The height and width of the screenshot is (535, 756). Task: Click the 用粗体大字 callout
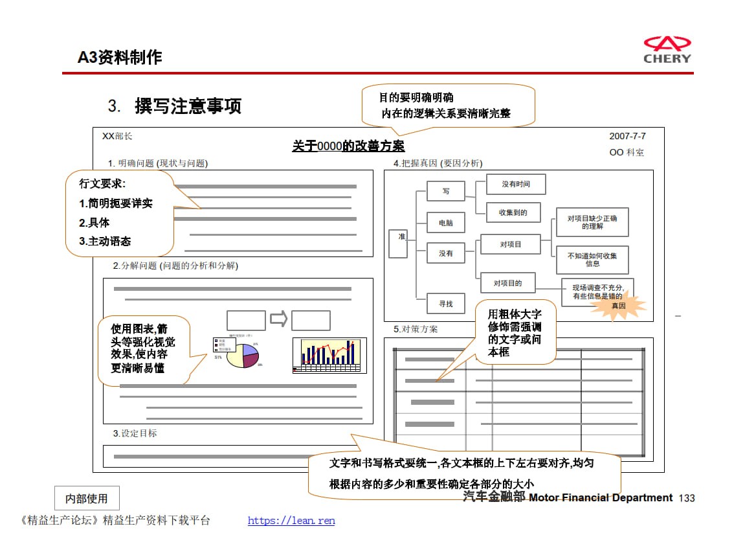pyautogui.click(x=515, y=333)
